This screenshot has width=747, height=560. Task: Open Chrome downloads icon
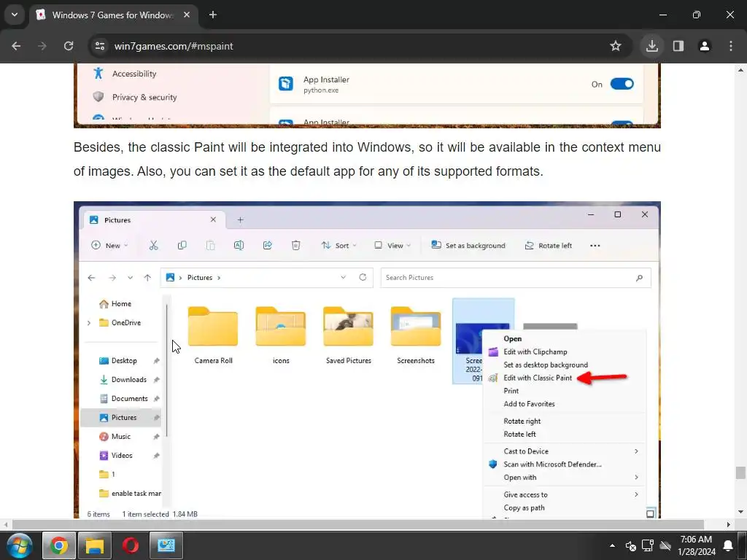coord(651,46)
